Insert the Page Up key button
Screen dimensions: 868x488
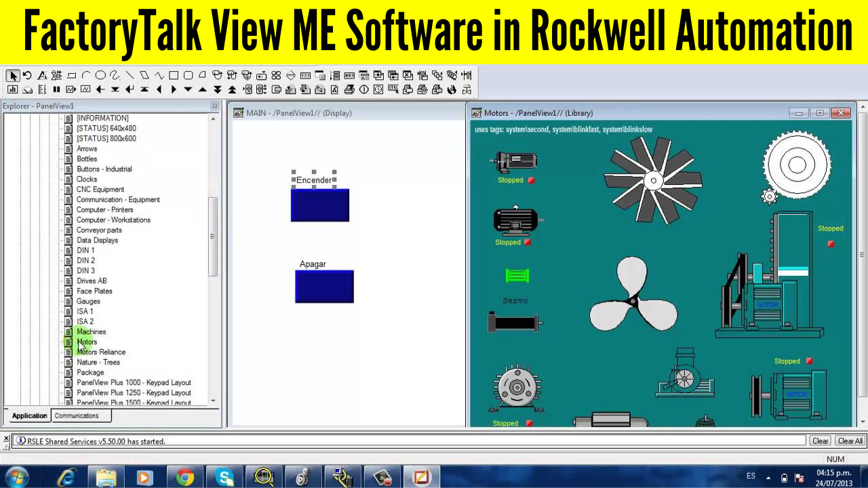point(232,89)
